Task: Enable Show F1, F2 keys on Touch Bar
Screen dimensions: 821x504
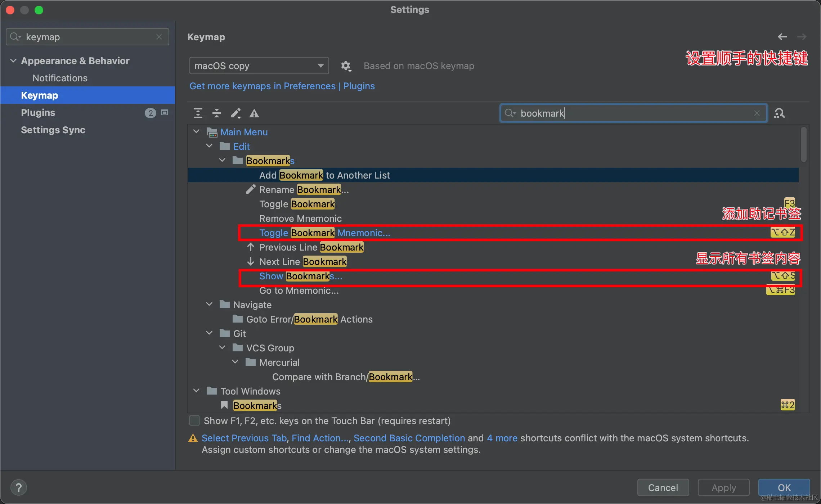Action: [x=194, y=421]
